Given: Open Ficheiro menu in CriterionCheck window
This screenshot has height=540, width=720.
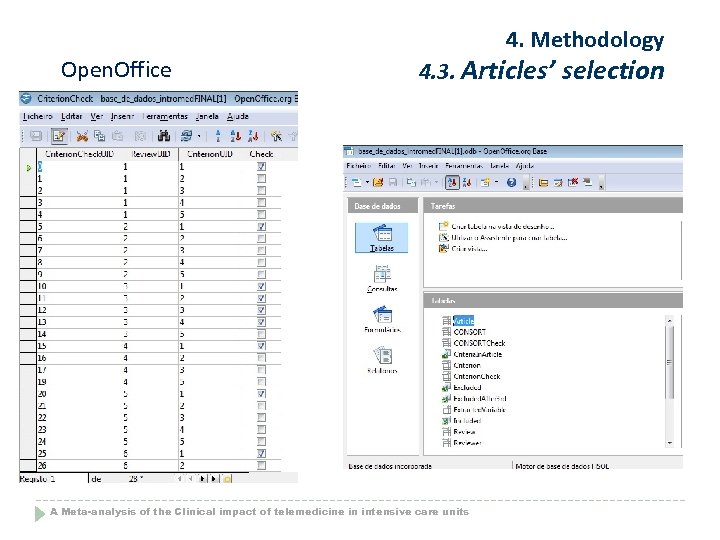Looking at the screenshot, I should pos(38,117).
